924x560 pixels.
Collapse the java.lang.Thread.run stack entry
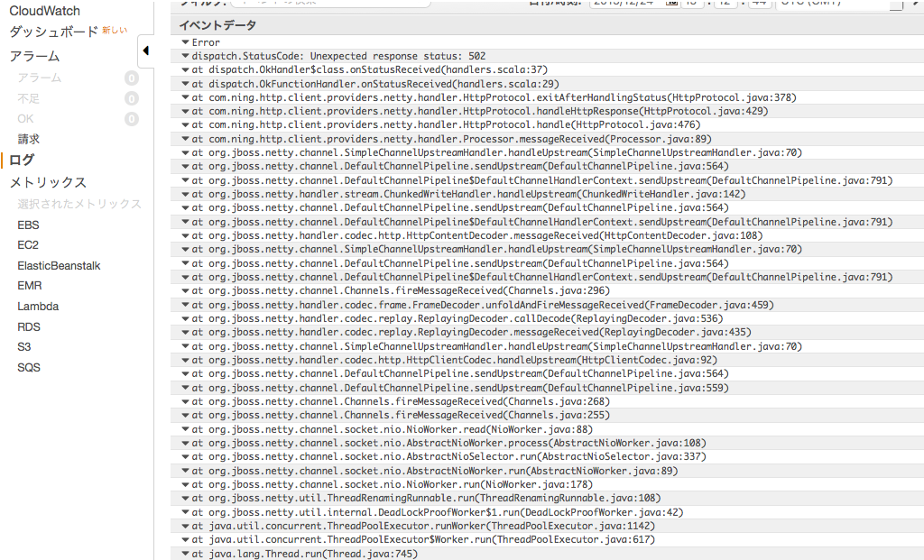click(x=185, y=553)
